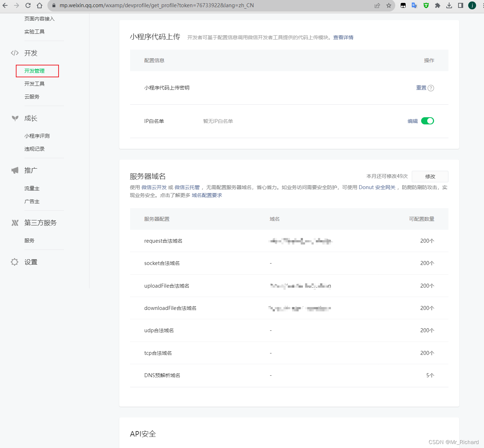Screen dimensions: 484x448
Task: Click 重置 for the upload key
Action: pos(421,88)
